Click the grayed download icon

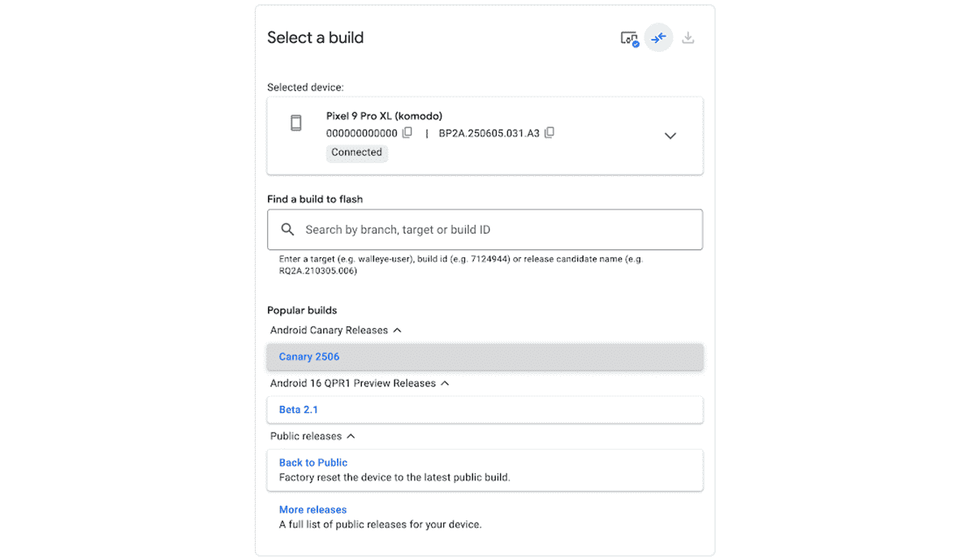687,37
